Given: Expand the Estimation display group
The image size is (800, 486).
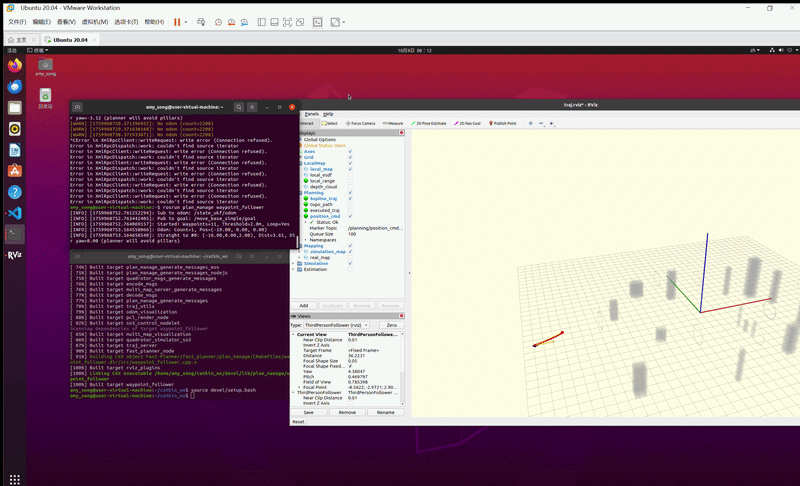Looking at the screenshot, I should point(293,269).
